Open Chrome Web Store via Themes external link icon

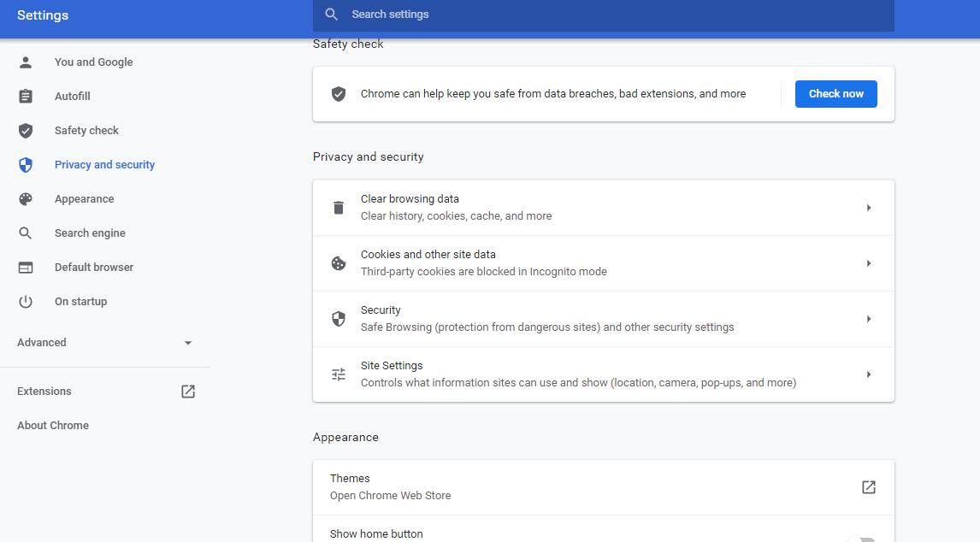coord(868,486)
